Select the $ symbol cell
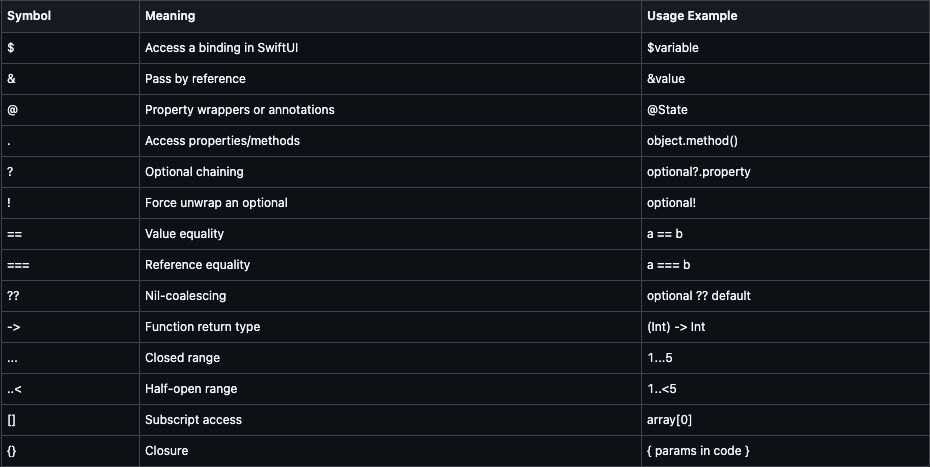The height and width of the screenshot is (467, 930). click(70, 48)
